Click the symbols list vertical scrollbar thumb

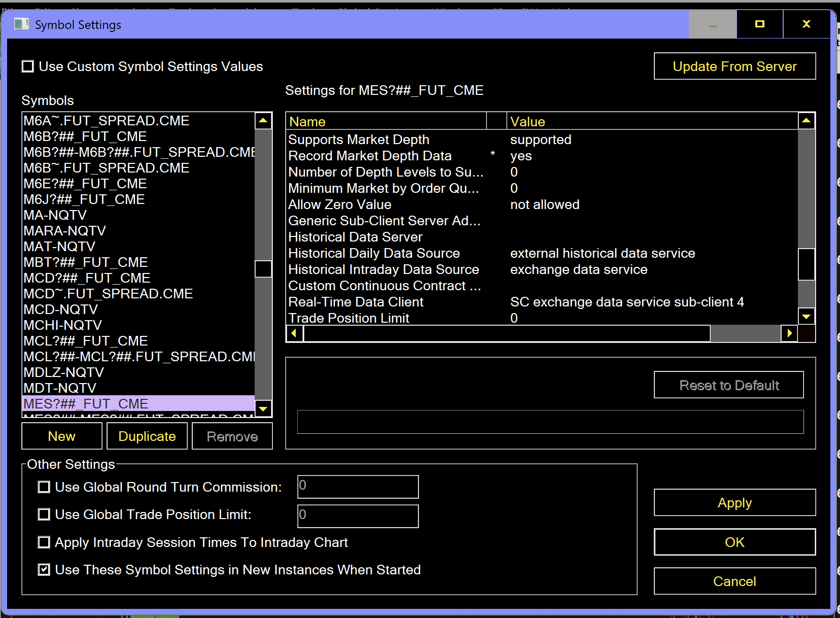point(263,269)
